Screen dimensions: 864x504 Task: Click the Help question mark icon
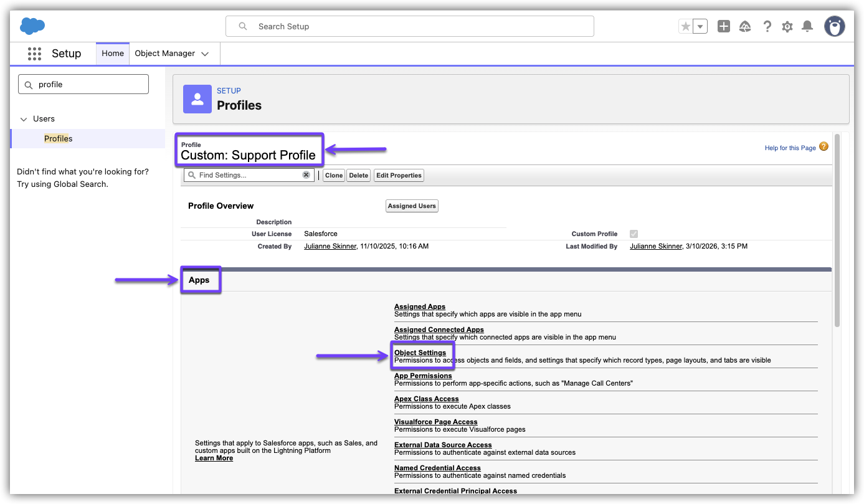click(767, 26)
